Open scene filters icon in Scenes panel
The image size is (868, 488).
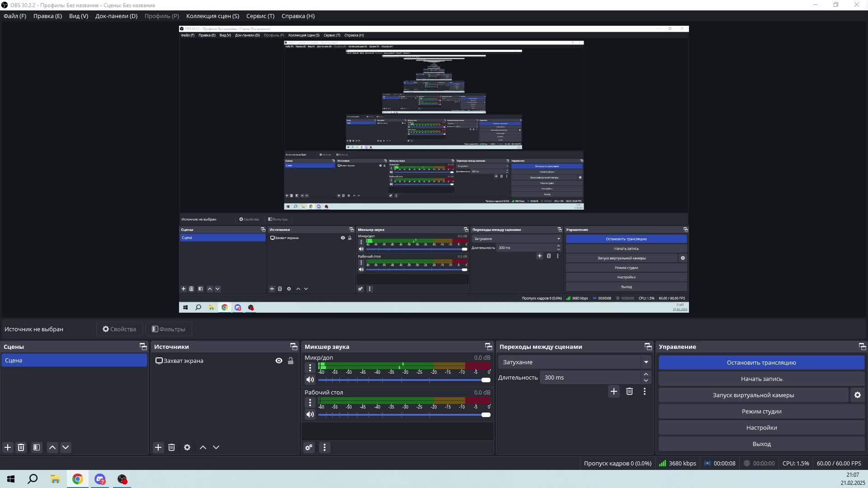tap(37, 447)
